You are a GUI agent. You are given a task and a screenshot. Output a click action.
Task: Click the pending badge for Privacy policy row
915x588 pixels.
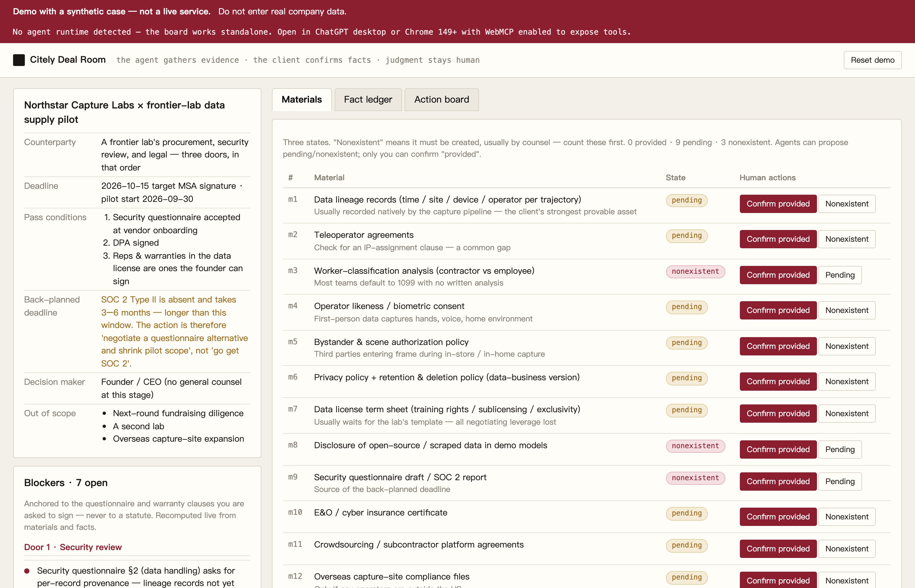[x=687, y=378]
